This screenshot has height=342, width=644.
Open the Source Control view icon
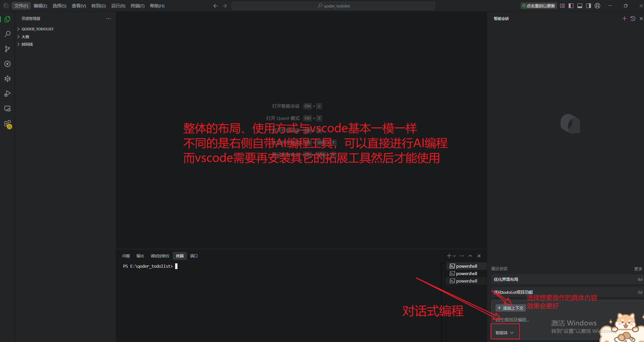point(7,49)
